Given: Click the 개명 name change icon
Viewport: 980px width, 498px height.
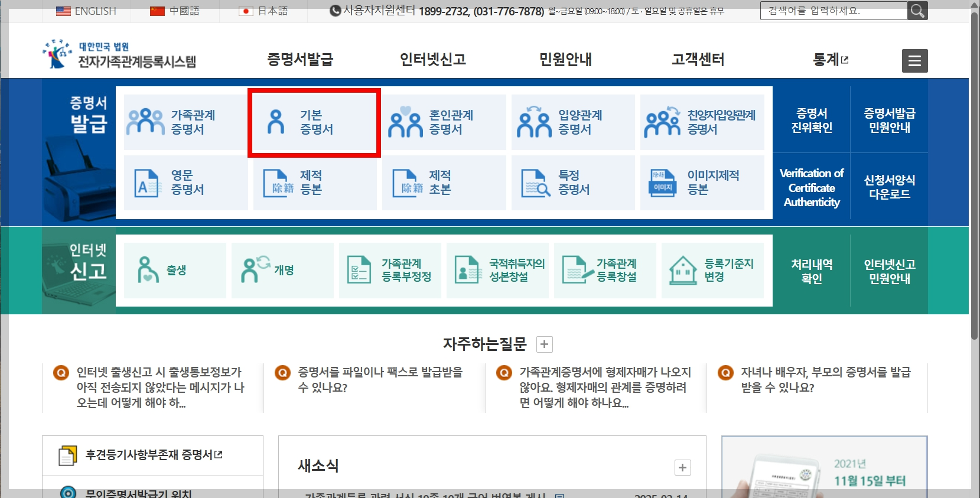Looking at the screenshot, I should 255,270.
